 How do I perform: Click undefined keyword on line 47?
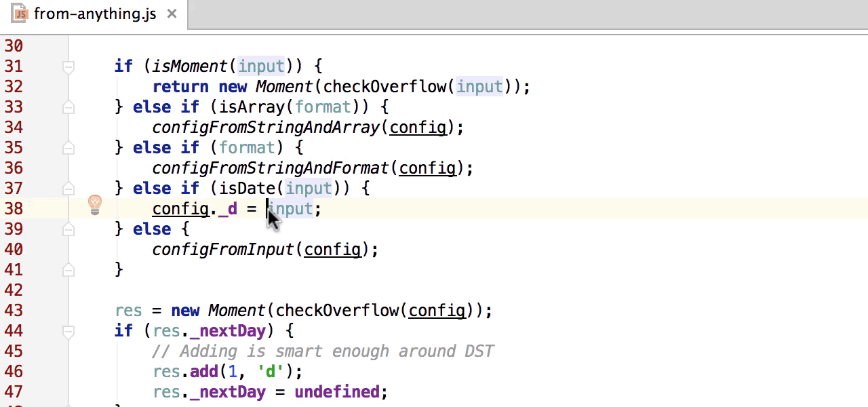336,392
